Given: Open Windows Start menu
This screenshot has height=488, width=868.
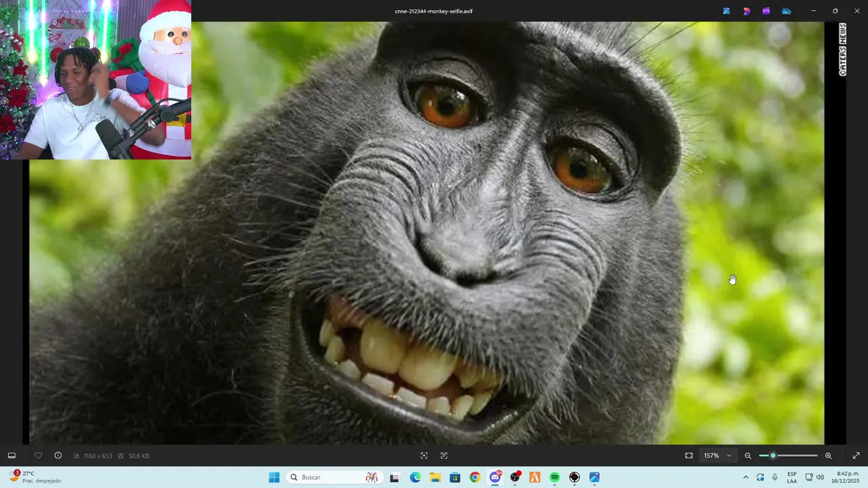Looking at the screenshot, I should [x=274, y=477].
